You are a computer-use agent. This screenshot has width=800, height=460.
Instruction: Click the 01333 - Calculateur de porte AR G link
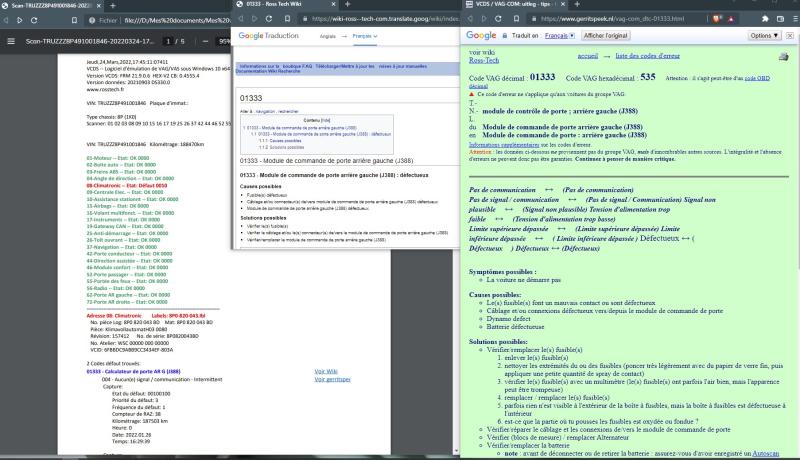[x=133, y=371]
